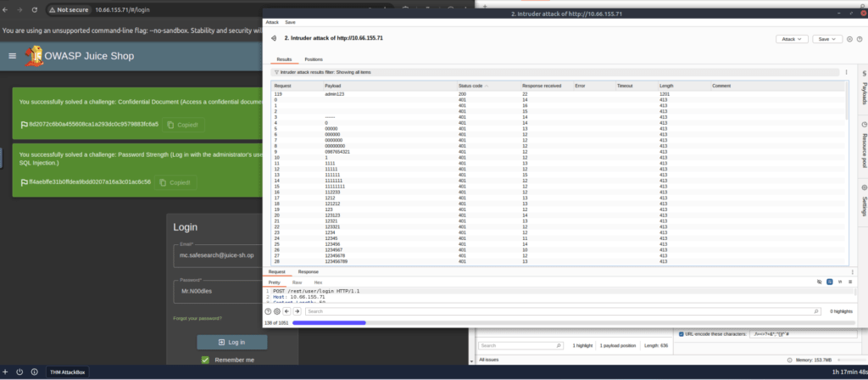This screenshot has width=868, height=380.
Task: Go to previous search match arrow
Action: click(x=287, y=311)
